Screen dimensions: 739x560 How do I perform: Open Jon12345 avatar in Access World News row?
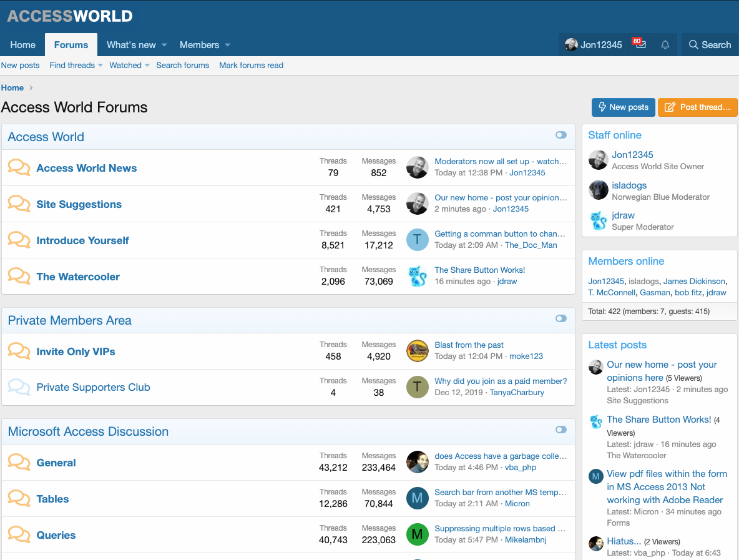pos(417,167)
